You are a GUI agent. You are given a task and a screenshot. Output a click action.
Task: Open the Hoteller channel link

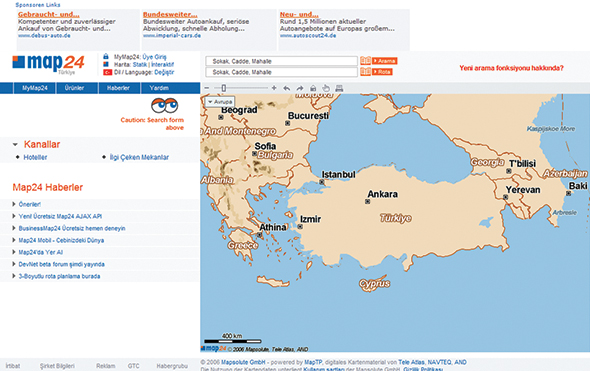[x=35, y=157]
